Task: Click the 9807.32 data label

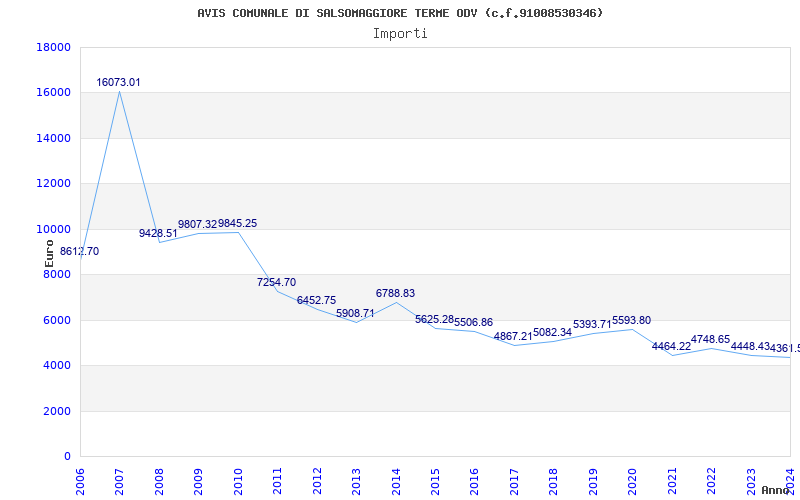Action: (197, 224)
